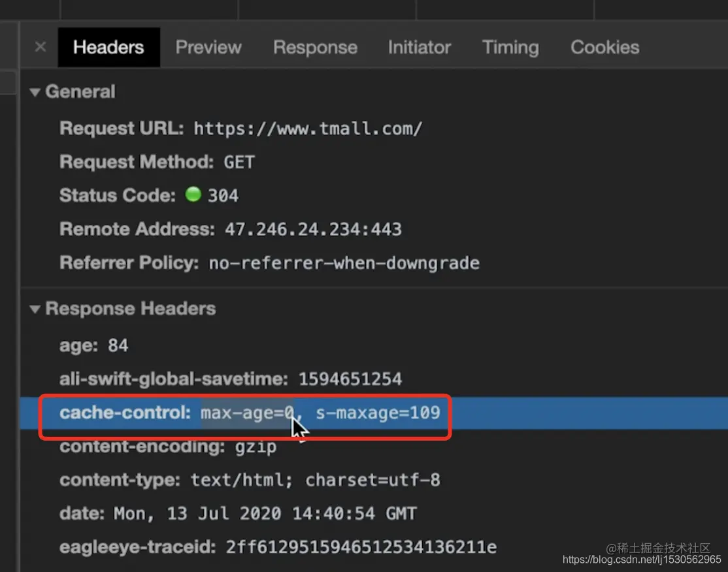Select the content-encoding gzip value

(256, 447)
